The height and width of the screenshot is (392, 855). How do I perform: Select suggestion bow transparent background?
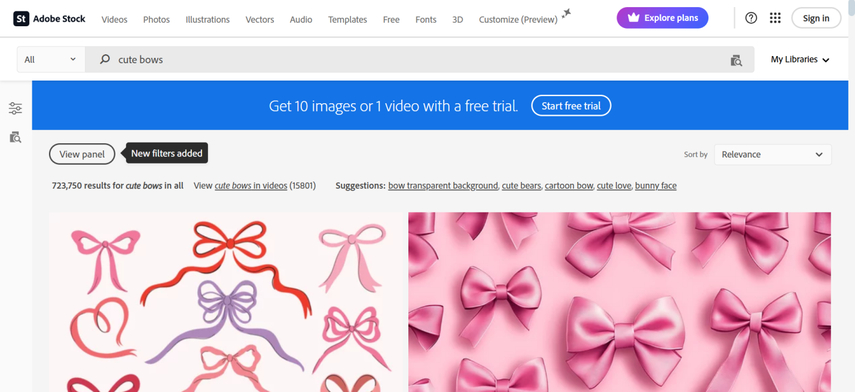click(443, 185)
